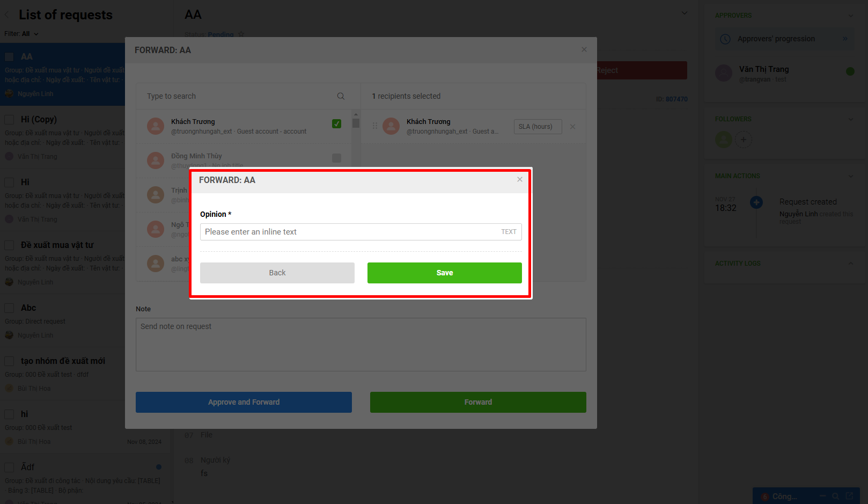Screen dimensions: 868x504
Task: Tick the Abc request checkbox
Action: [x=9, y=308]
